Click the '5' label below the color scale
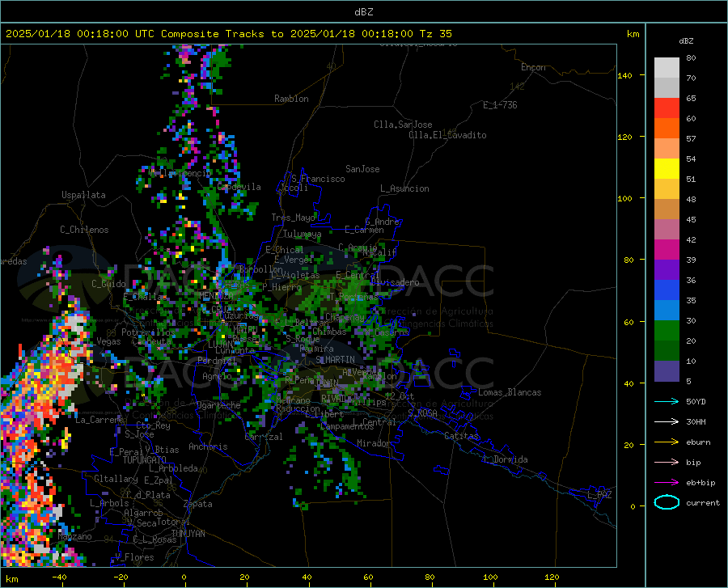 pyautogui.click(x=688, y=382)
